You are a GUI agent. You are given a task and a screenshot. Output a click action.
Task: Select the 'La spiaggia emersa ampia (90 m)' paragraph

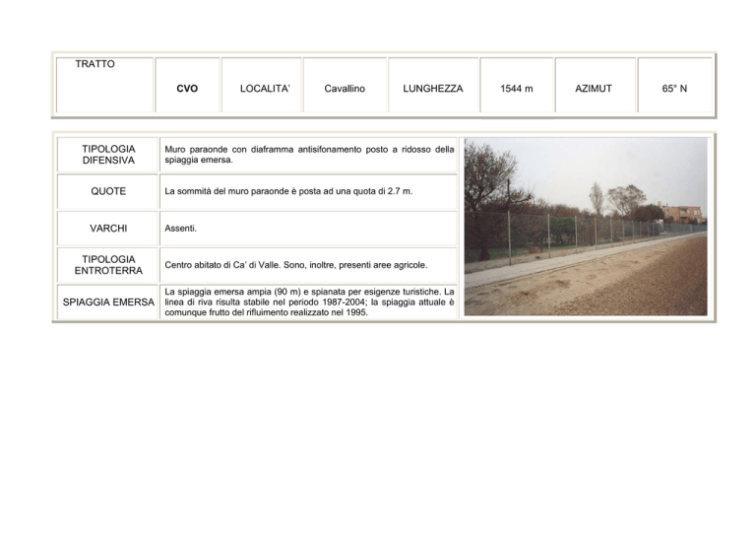pos(308,302)
